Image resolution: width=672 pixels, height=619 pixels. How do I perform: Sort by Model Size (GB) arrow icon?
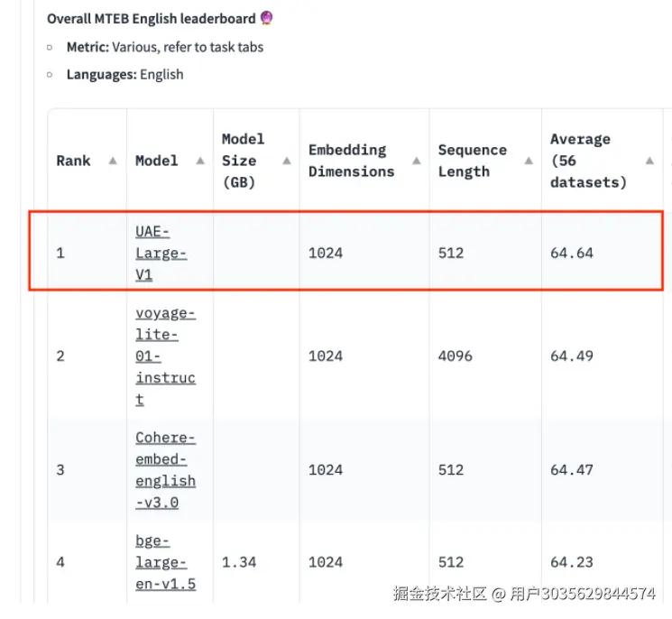click(286, 161)
